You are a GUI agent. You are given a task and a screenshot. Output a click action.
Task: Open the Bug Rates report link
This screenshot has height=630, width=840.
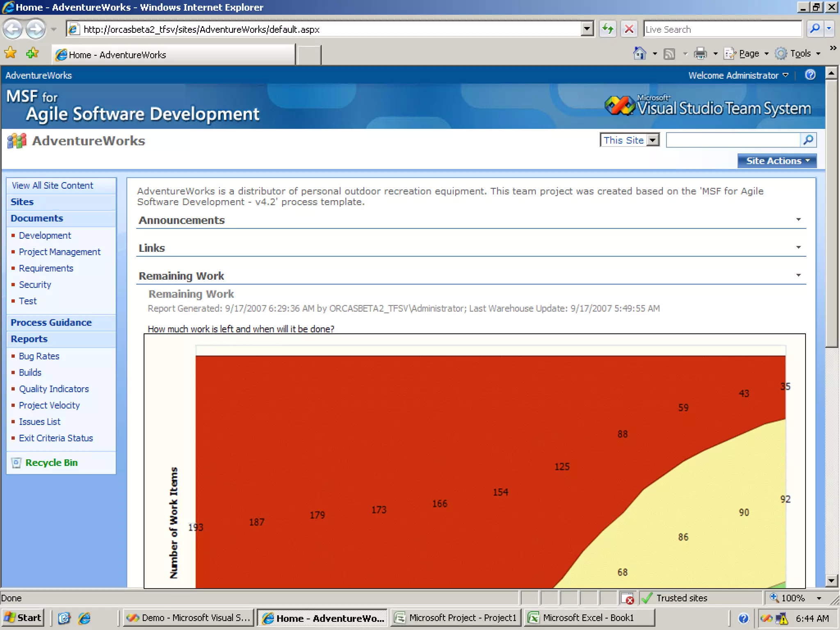pyautogui.click(x=39, y=356)
